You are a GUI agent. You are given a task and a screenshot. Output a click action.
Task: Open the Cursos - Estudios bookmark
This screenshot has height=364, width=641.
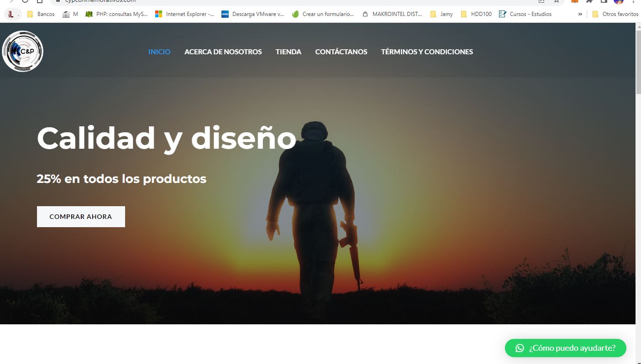(x=525, y=14)
